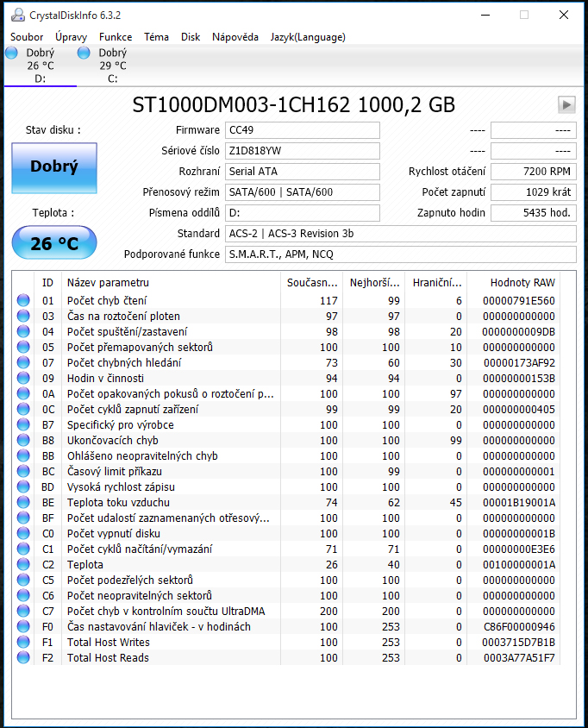Screen dimensions: 588x728
Task: Click status icon of row F1 Total Host Writes
Action: pyautogui.click(x=23, y=642)
